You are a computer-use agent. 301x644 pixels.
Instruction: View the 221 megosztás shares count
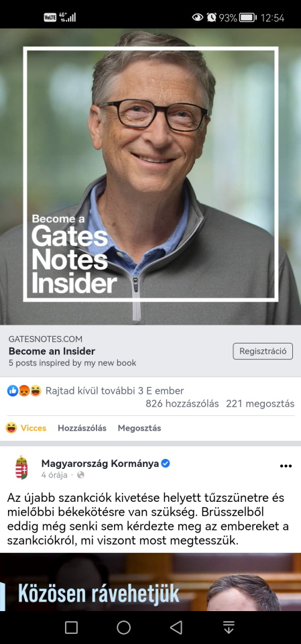click(260, 404)
